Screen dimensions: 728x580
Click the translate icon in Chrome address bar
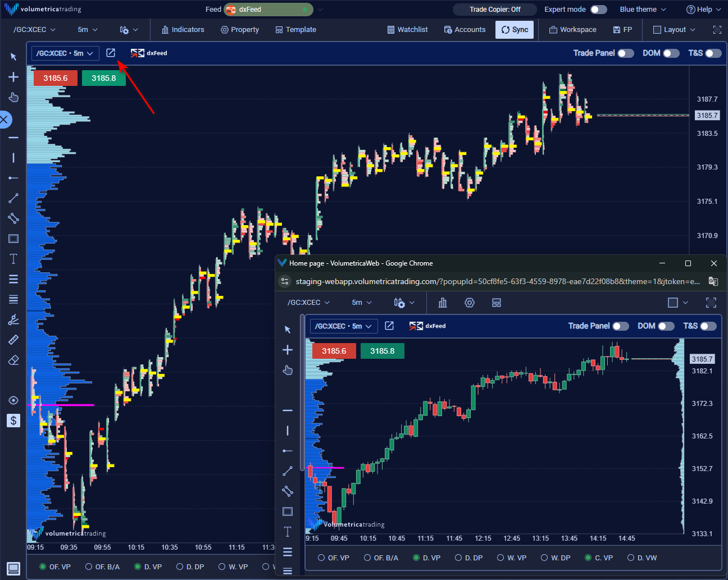[713, 281]
